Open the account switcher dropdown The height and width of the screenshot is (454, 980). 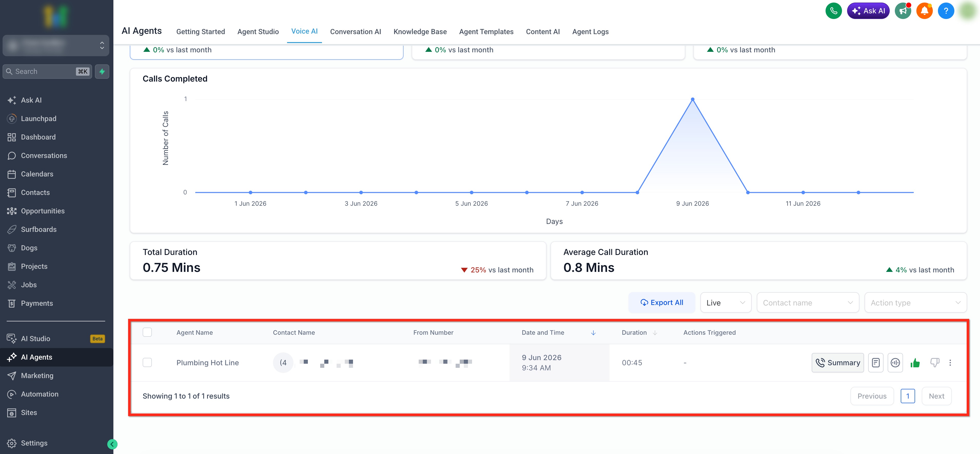click(x=56, y=45)
